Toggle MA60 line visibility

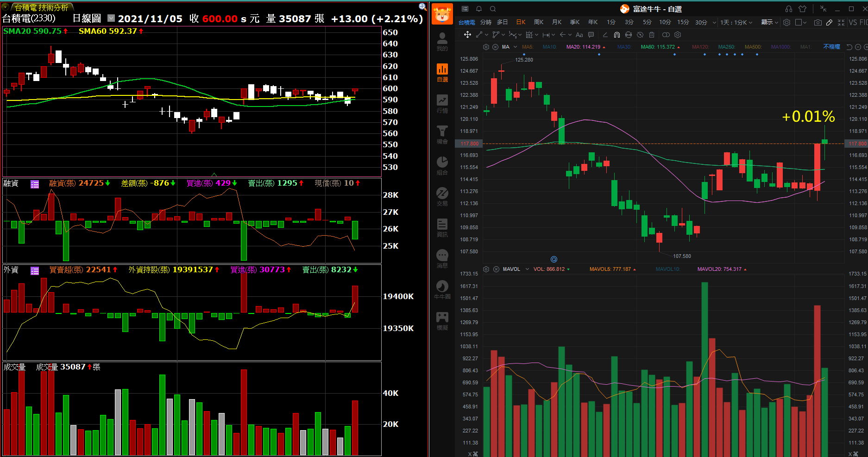[660, 47]
